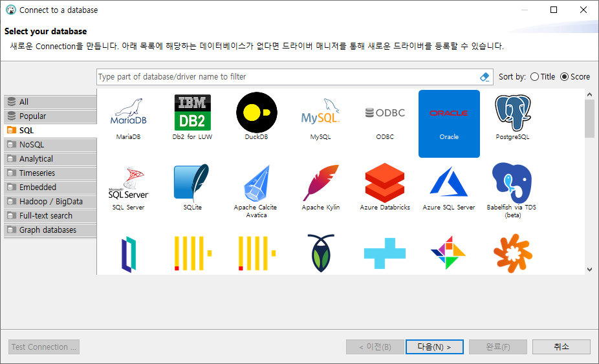Viewport: 599px width, 364px height.
Task: Switch to the NoSQL category
Action: tap(50, 145)
